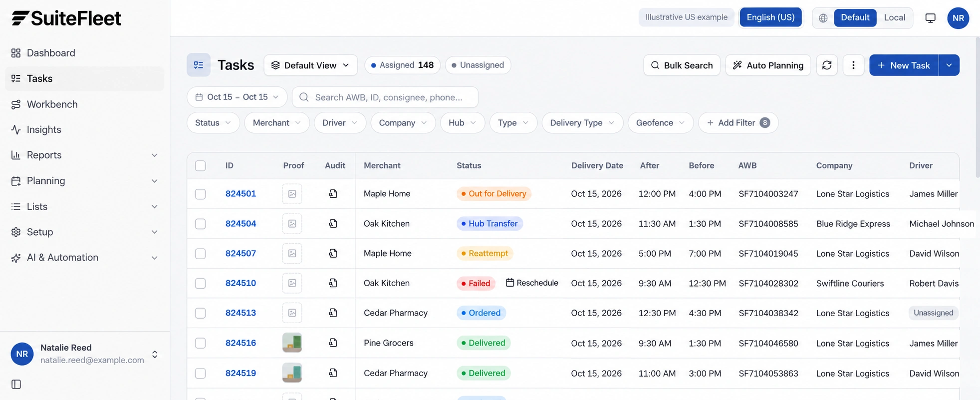Viewport: 980px width, 400px height.
Task: Click the Reschedule calendar icon for task 824510
Action: click(509, 283)
